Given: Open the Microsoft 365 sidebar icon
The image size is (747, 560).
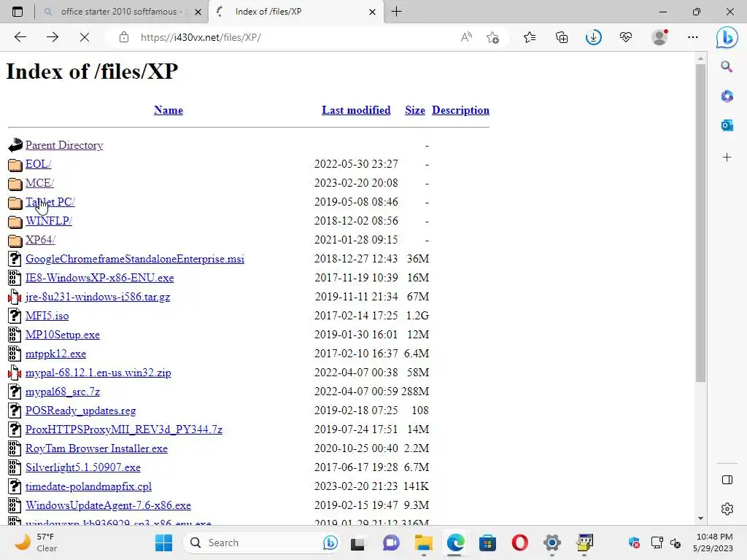Looking at the screenshot, I should (727, 96).
